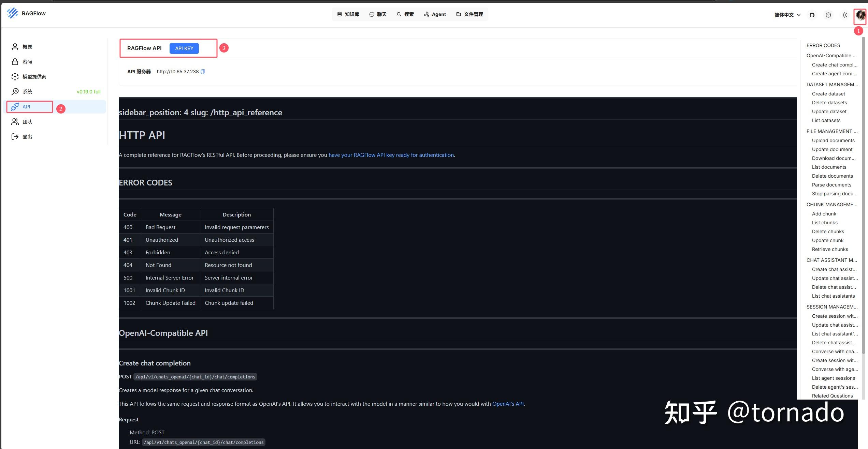The image size is (868, 449).
Task: Open the GitHub icon link
Action: (812, 15)
